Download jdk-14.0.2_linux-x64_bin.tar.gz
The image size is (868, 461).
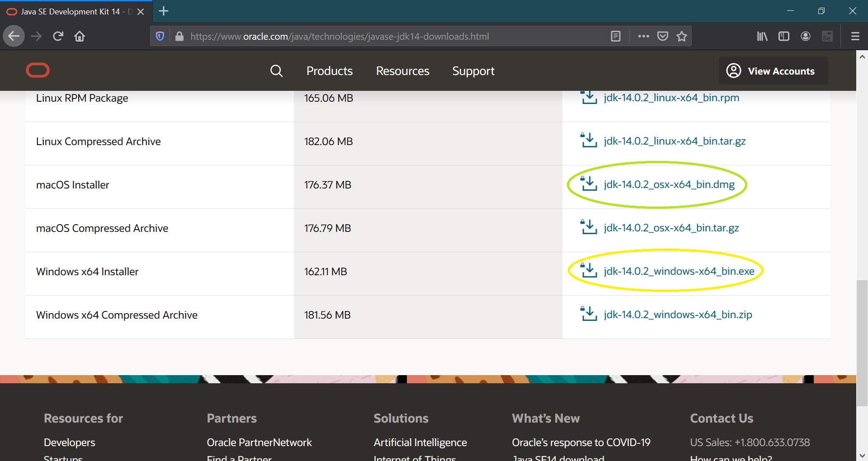675,141
